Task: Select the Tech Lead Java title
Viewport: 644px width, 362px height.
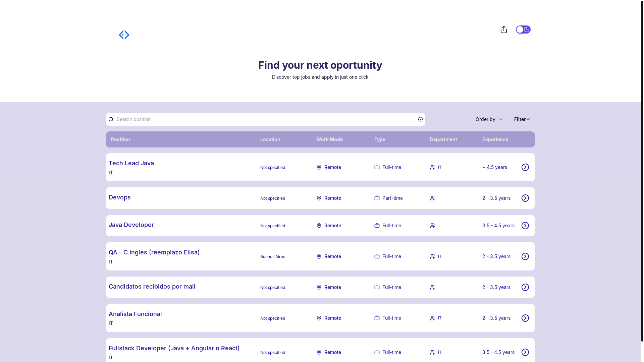Action: 131,163
